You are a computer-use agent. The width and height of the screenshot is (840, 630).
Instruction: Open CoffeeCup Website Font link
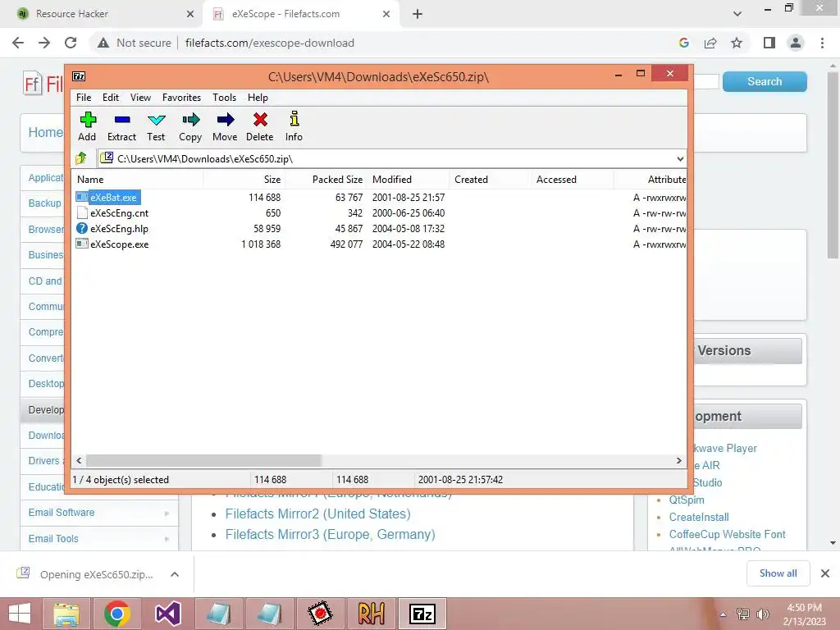click(x=727, y=534)
